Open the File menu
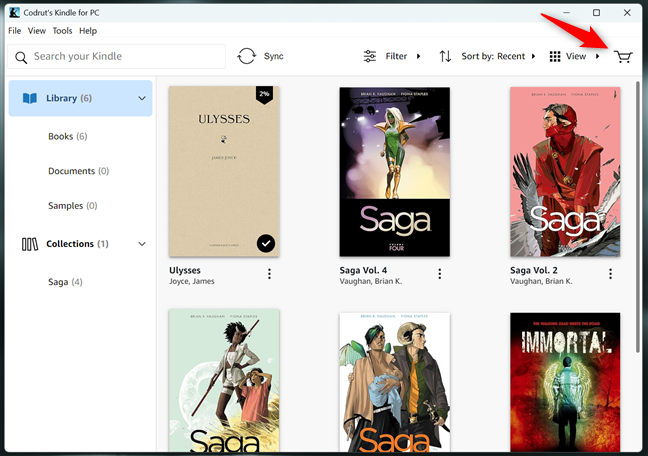Image resolution: width=648 pixels, height=456 pixels. pyautogui.click(x=14, y=31)
